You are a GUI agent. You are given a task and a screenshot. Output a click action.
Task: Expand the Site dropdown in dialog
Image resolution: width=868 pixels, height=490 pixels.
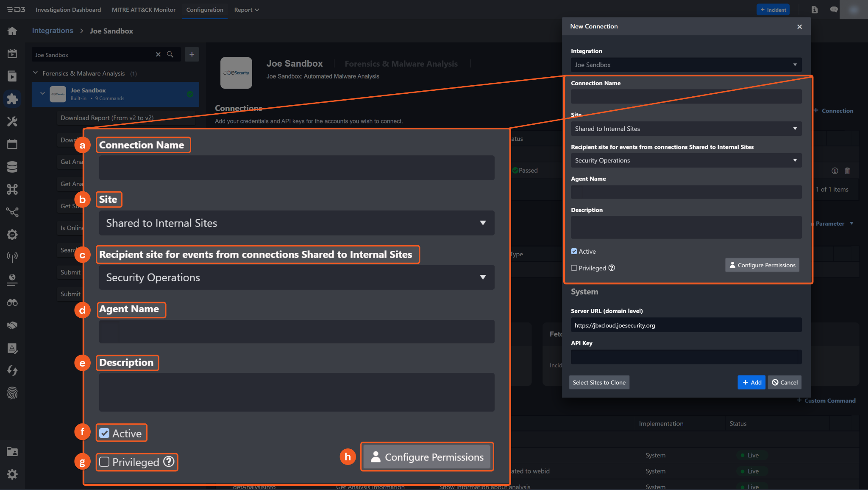point(686,129)
